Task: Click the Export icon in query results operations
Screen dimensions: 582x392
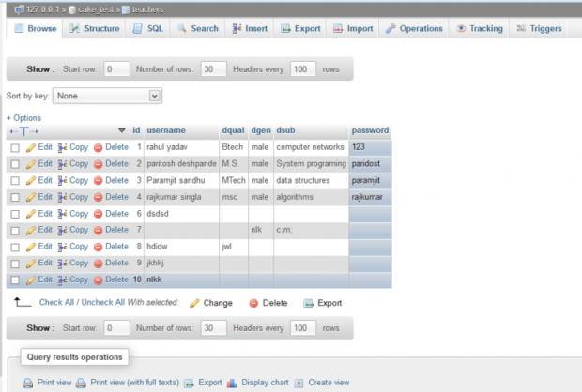Action: click(x=190, y=383)
